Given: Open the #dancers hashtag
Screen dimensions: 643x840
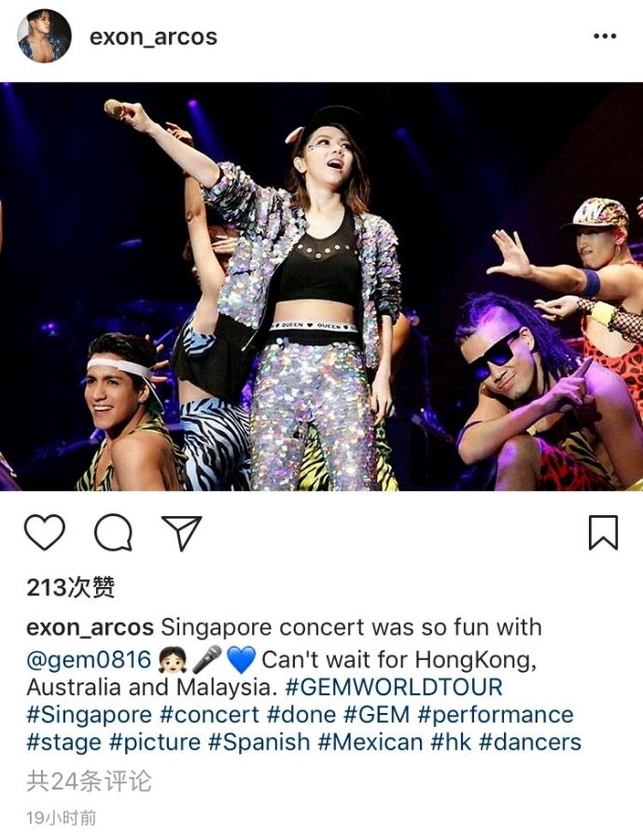Looking at the screenshot, I should point(530,743).
